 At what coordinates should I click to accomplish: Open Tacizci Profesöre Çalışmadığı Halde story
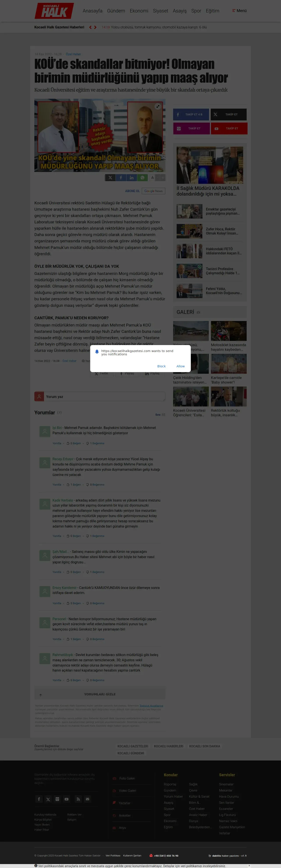pos(210,271)
